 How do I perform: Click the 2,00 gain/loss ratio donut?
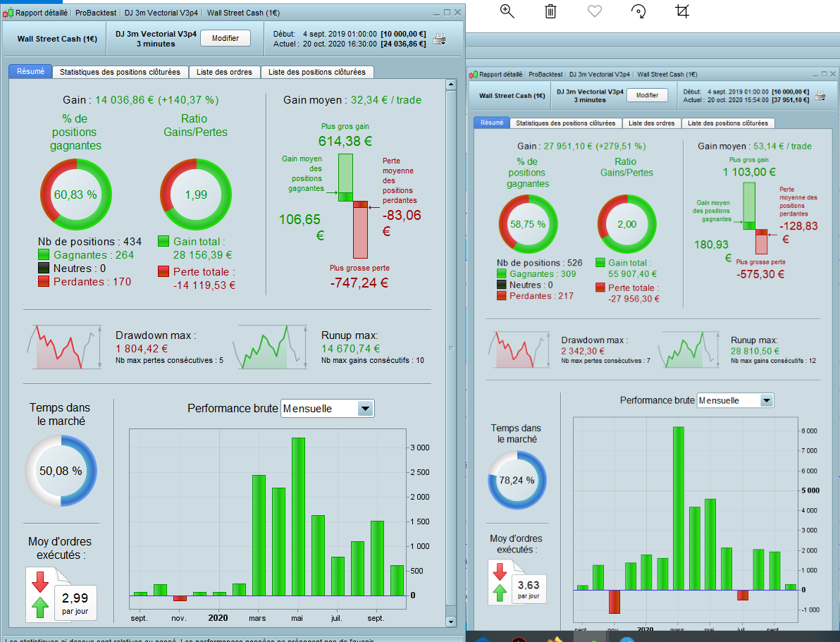coord(626,224)
